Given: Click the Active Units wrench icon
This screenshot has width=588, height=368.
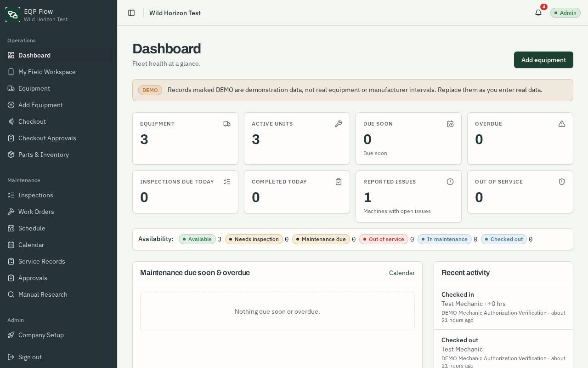Looking at the screenshot, I should coord(339,124).
